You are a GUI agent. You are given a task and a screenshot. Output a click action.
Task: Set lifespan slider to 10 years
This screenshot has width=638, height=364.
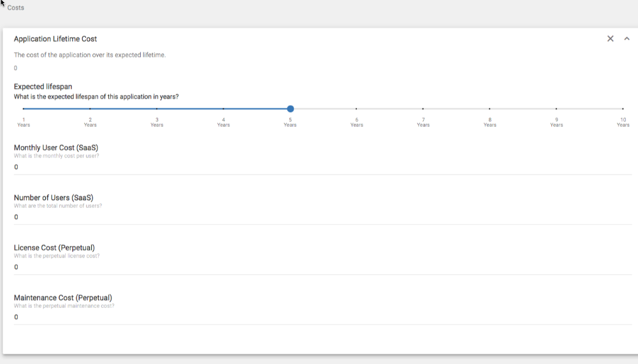click(x=623, y=109)
